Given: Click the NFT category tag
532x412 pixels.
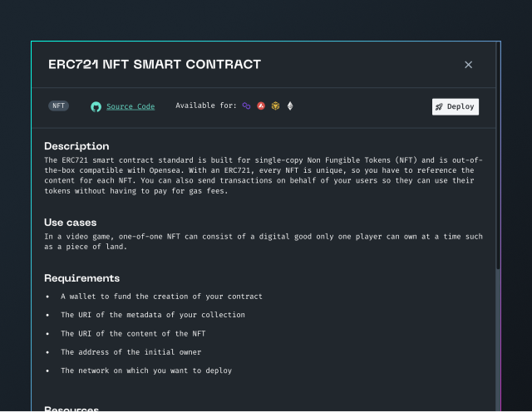Looking at the screenshot, I should [x=59, y=105].
